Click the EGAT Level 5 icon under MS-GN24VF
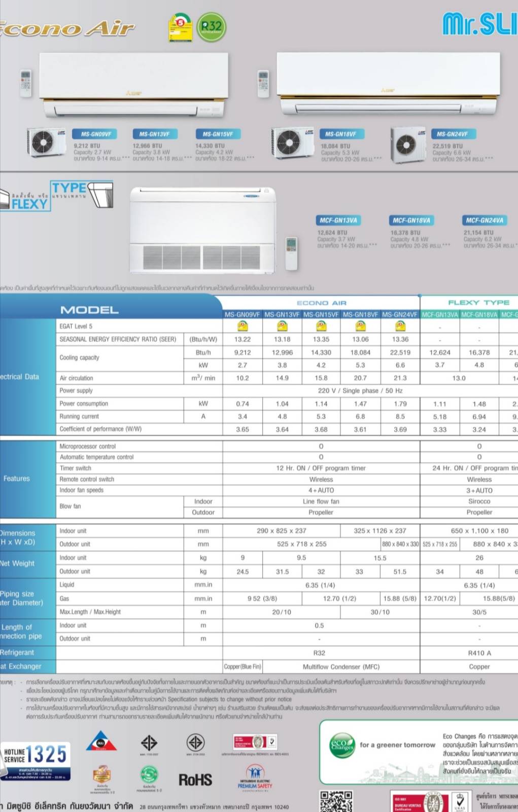The image size is (518, 812). pyautogui.click(x=400, y=326)
